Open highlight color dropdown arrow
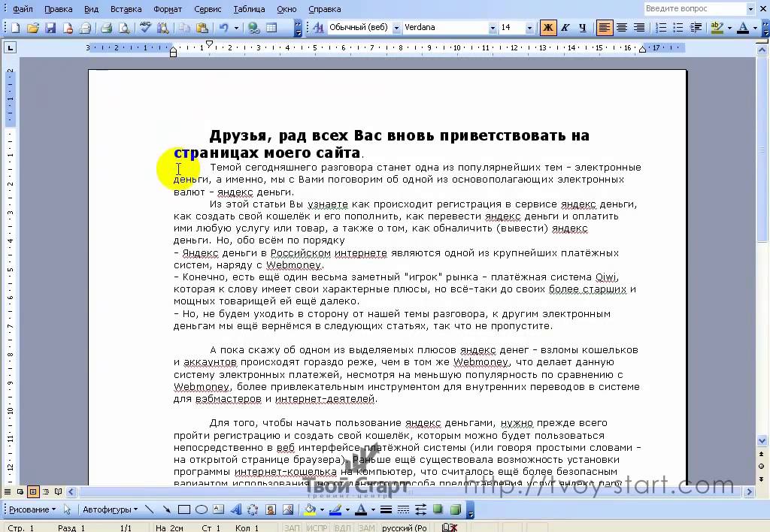 point(729,28)
